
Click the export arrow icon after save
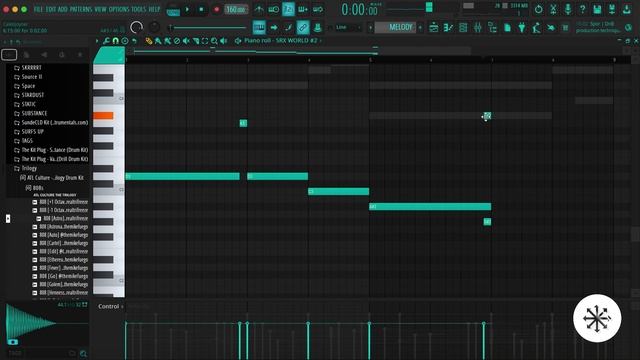pos(612,9)
